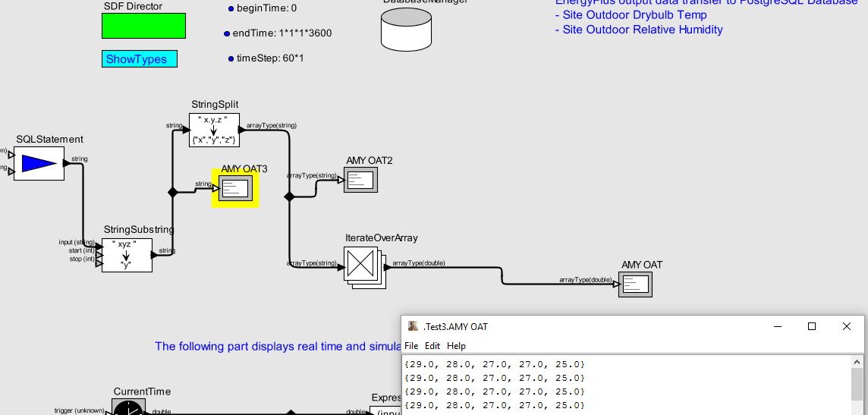Click StringSubstring stop (int) input port
The height and width of the screenshot is (415, 868).
coord(99,263)
